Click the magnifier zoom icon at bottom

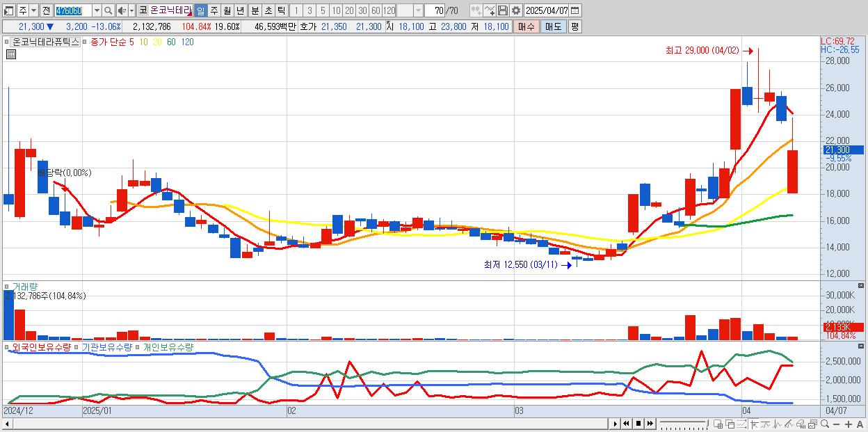pos(825,424)
